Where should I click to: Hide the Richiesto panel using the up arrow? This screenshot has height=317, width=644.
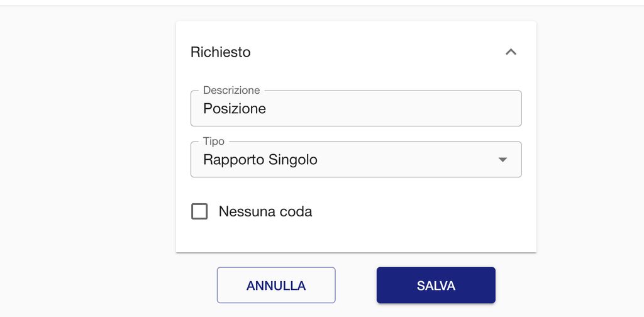pos(511,52)
